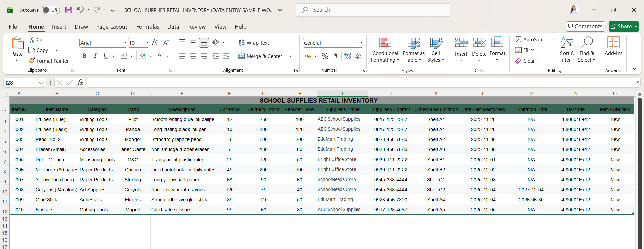
Task: Click the Undo arrow icon
Action: coord(80,10)
